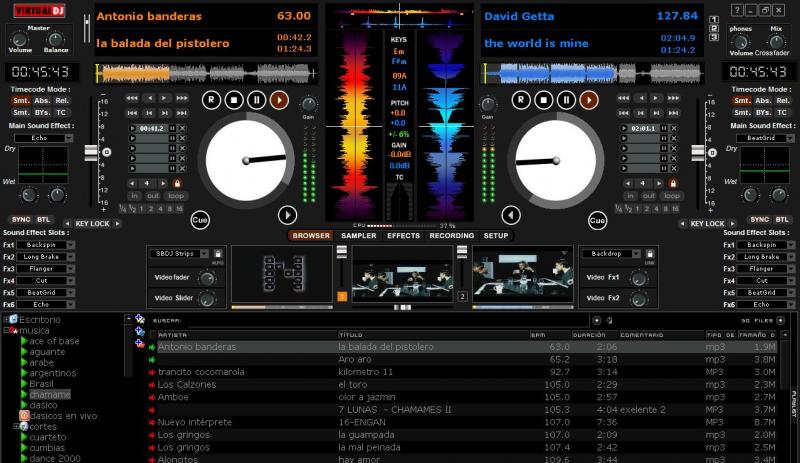The image size is (800, 463).
Task: Toggle left deck TC button
Action: click(x=61, y=112)
